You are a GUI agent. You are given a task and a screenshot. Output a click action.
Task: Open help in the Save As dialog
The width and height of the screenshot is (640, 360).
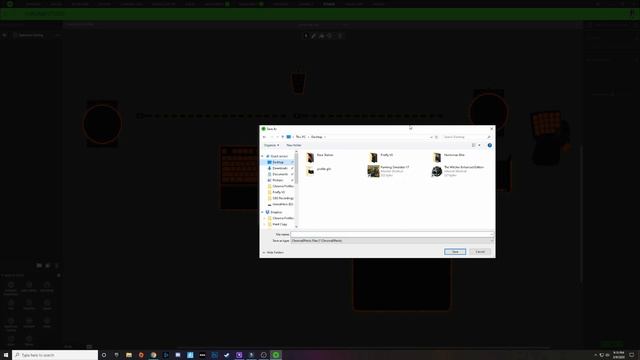pos(490,145)
